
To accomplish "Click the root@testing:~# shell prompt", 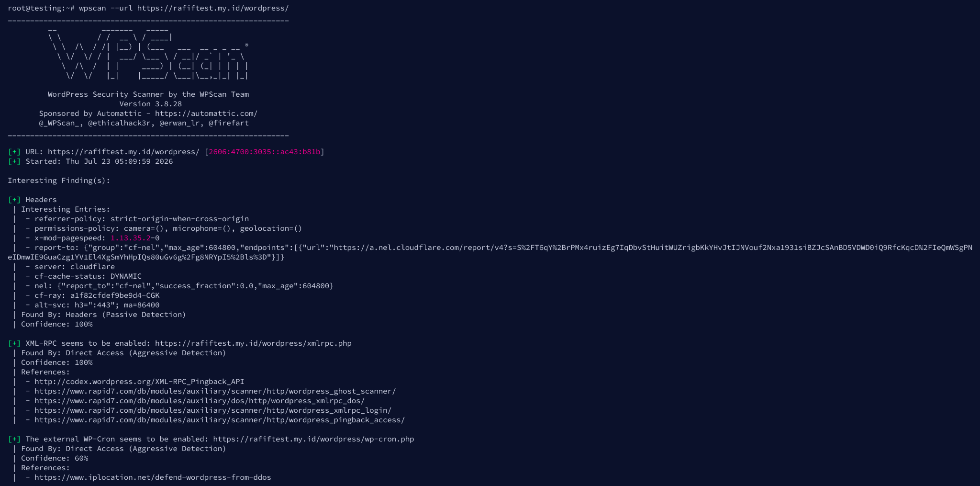I will (x=41, y=8).
